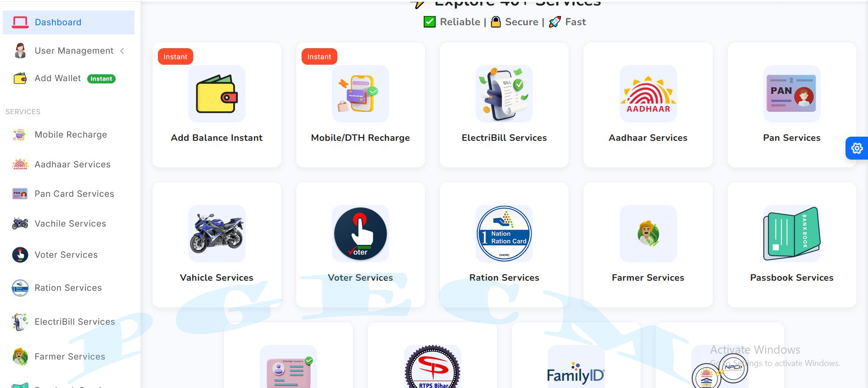Viewport: 868px width, 388px height.
Task: Click the ElectriBill Services bill icon
Action: [x=504, y=94]
